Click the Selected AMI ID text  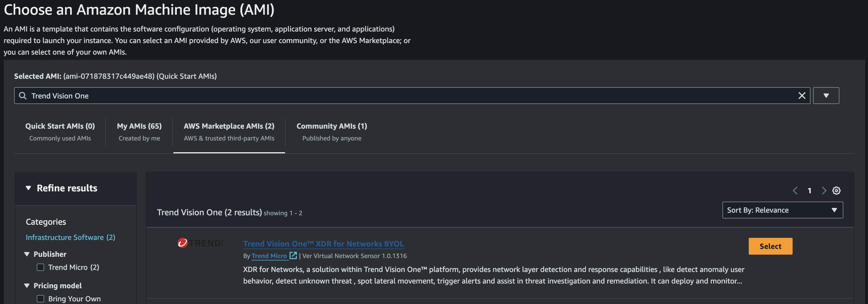[109, 76]
